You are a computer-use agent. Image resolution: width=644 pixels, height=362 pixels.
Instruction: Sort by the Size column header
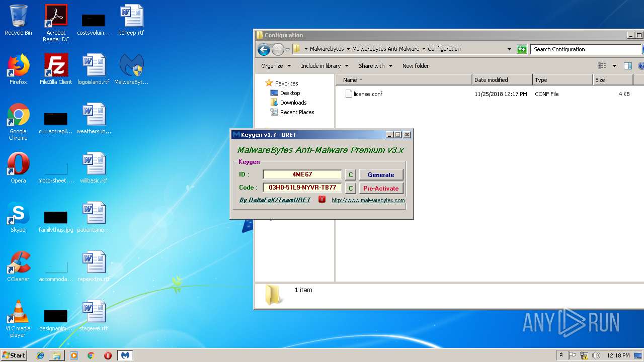point(613,80)
